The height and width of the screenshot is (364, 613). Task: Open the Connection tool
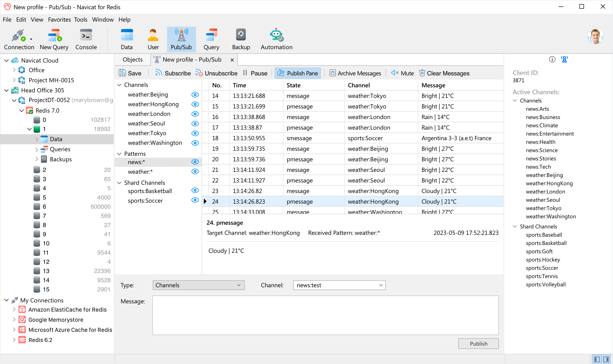pyautogui.click(x=19, y=40)
